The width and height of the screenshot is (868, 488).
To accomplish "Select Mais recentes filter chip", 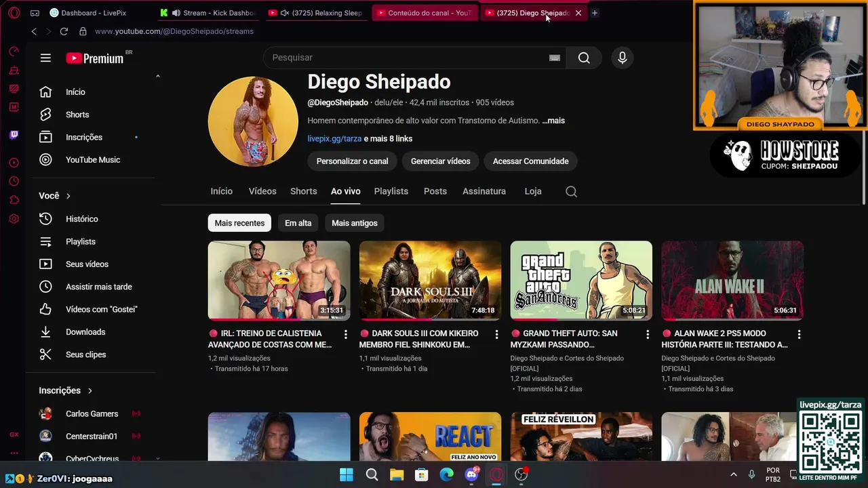I will (239, 223).
